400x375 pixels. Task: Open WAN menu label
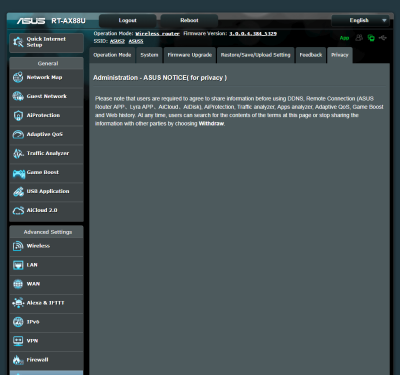[33, 284]
